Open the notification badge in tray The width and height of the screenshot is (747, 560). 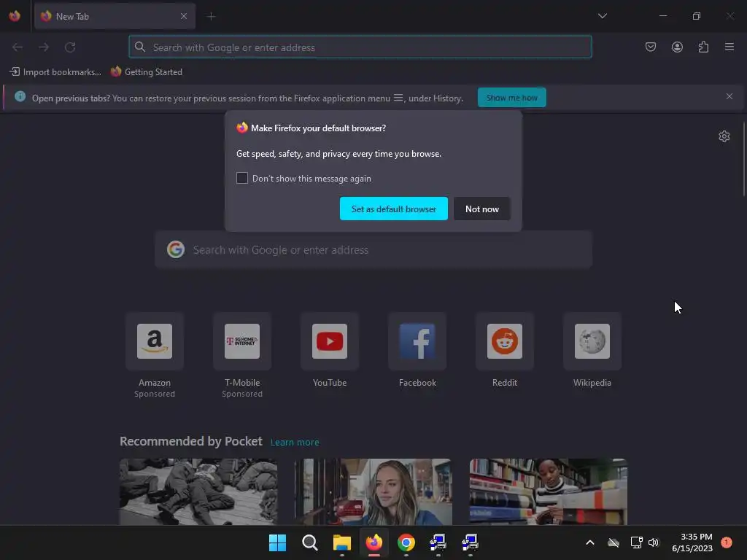pyautogui.click(x=727, y=542)
